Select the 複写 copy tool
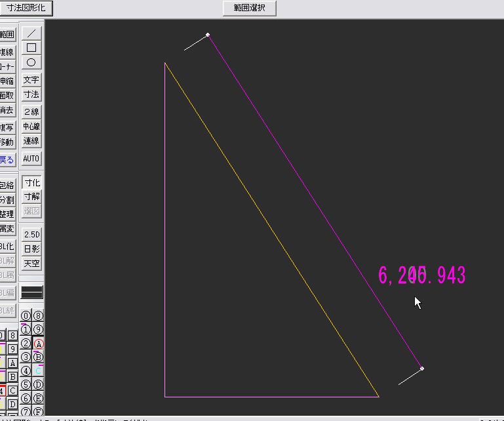 [x=7, y=128]
